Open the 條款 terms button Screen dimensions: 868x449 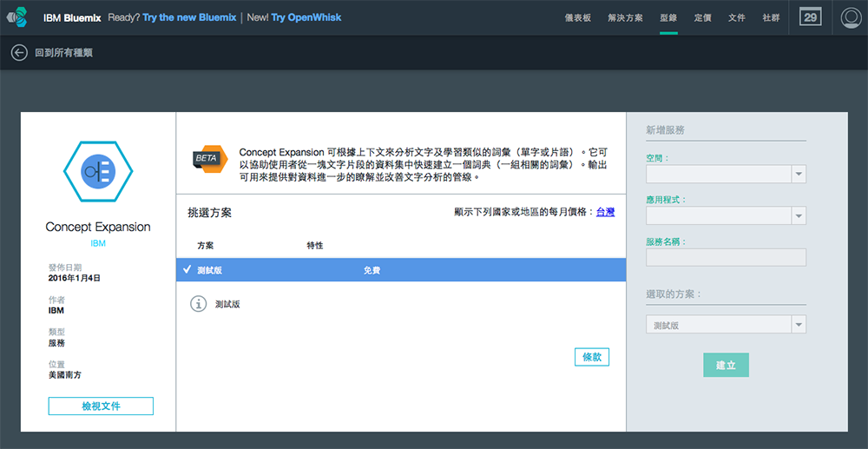point(591,357)
